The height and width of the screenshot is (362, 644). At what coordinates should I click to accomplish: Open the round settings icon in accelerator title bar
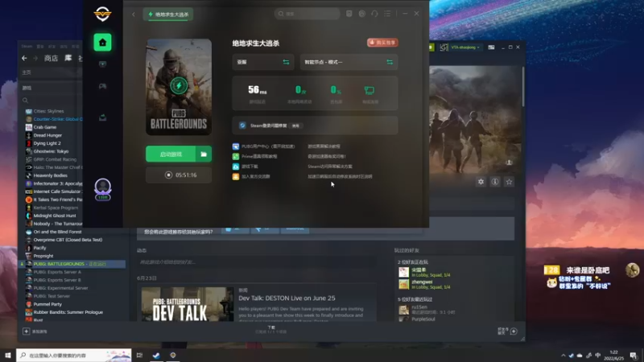tap(361, 14)
